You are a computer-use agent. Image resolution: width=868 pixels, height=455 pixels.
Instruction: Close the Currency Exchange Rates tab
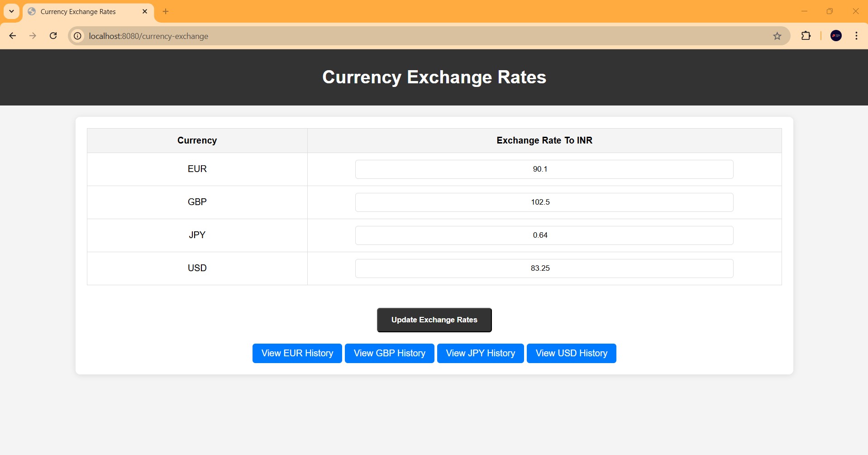pyautogui.click(x=145, y=11)
